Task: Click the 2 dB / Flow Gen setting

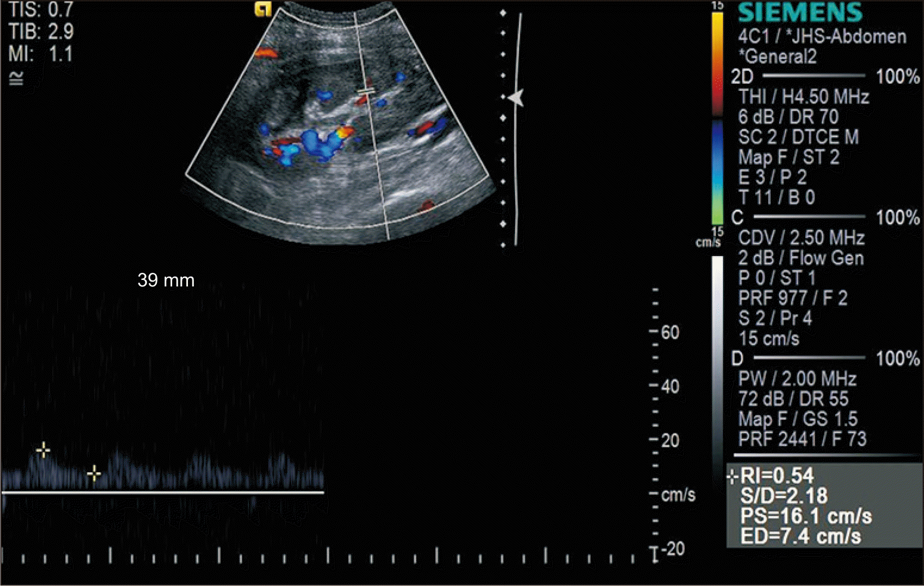Action: [x=801, y=258]
